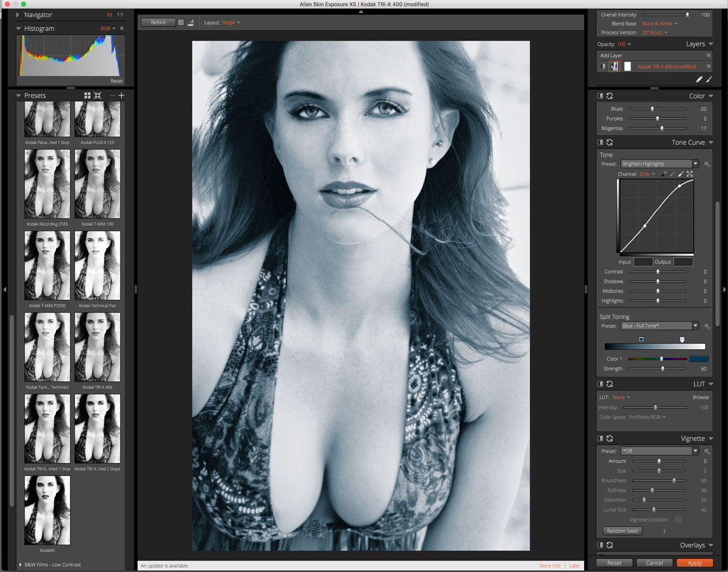The width and height of the screenshot is (728, 572).
Task: Expand the tone curve to full size
Action: [x=690, y=174]
